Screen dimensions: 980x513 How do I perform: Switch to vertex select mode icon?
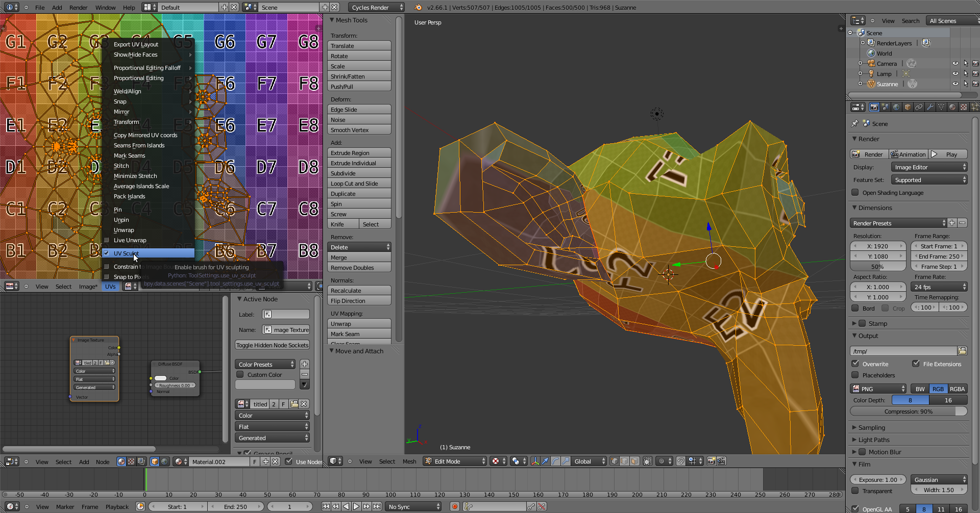615,461
